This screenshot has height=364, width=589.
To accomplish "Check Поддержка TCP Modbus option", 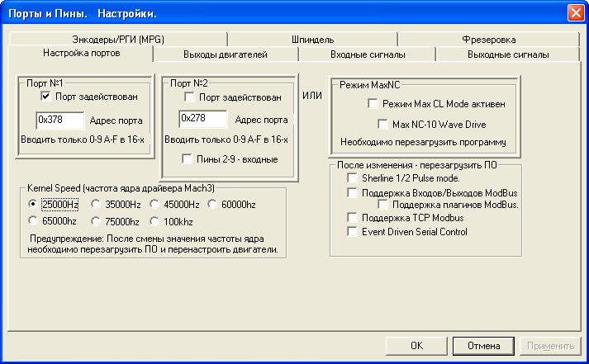I will 353,218.
